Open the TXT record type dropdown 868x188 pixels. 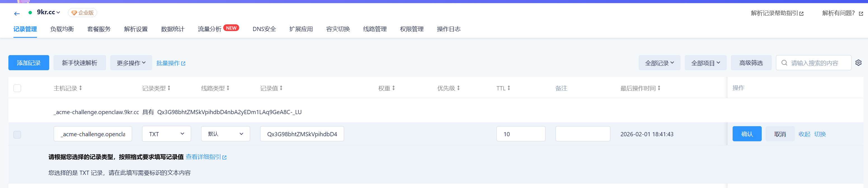coord(166,134)
